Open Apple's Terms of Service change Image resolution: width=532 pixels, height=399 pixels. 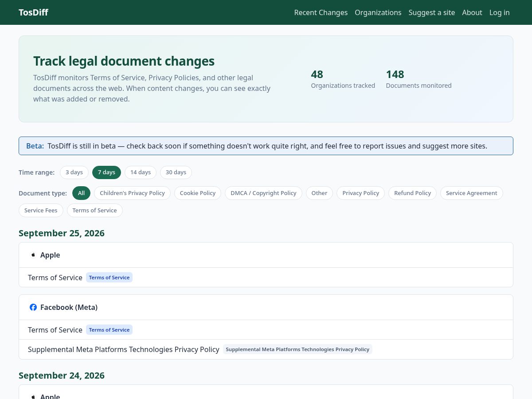pos(55,278)
